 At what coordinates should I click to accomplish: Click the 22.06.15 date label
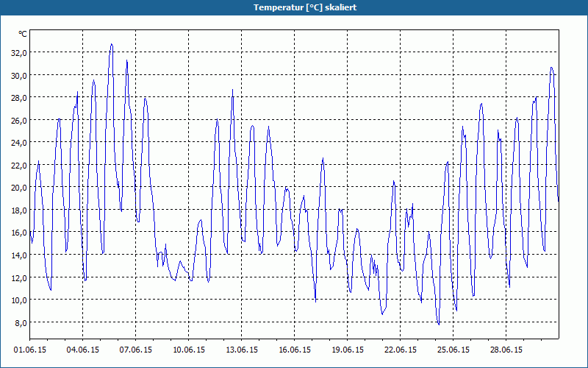400,350
